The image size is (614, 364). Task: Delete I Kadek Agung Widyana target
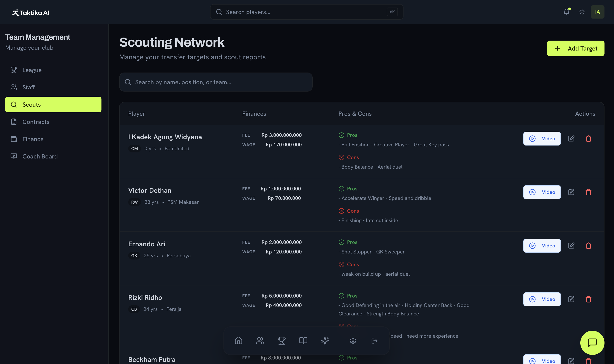(x=588, y=139)
